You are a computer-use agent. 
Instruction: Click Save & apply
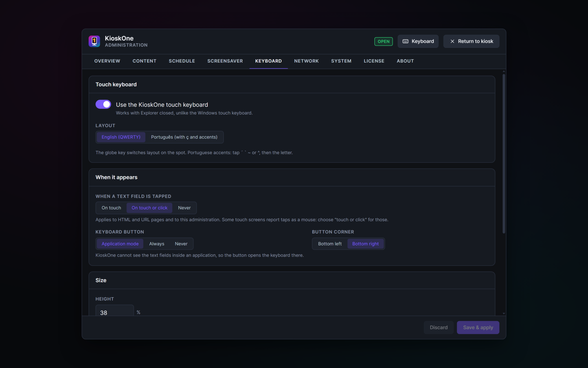(478, 328)
